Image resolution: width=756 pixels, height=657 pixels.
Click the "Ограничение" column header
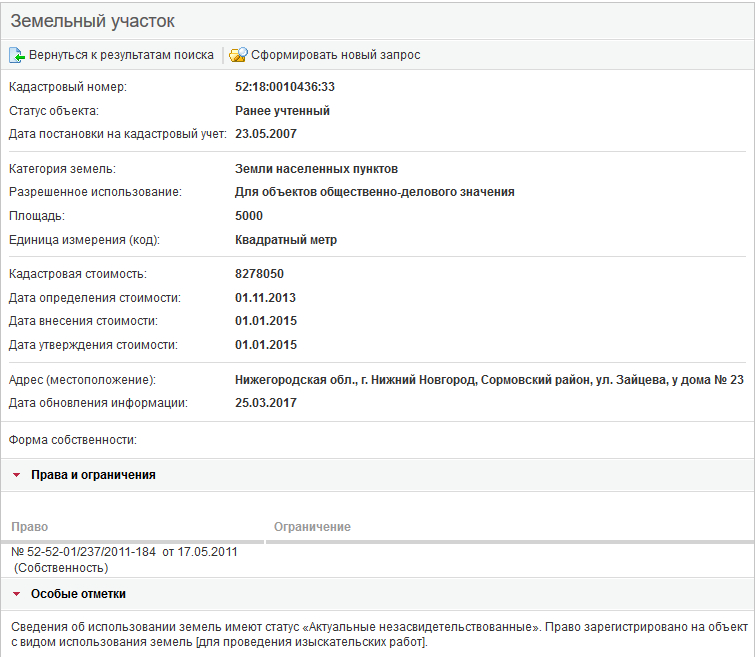point(312,527)
